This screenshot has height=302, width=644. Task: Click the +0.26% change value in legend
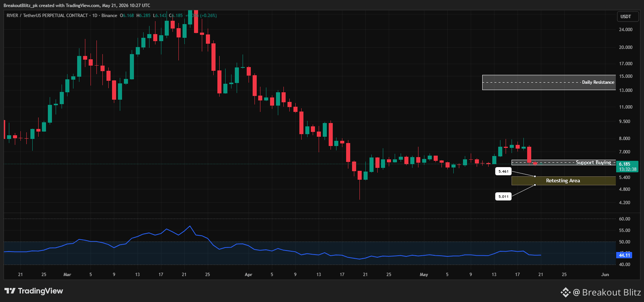pyautogui.click(x=208, y=16)
